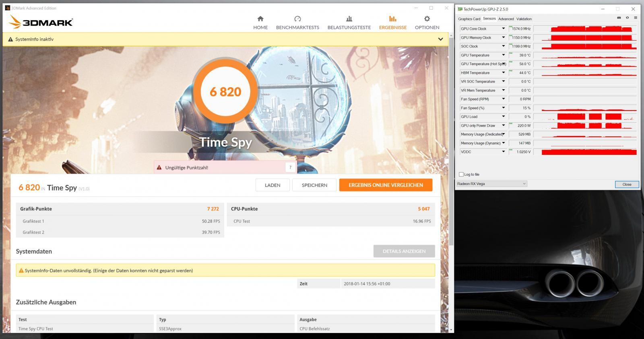Take a GPU-Z screenshot with camera icon

[619, 18]
